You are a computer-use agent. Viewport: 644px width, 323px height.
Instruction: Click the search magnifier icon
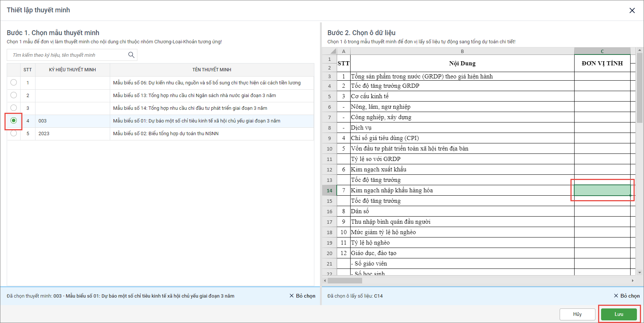(x=131, y=55)
